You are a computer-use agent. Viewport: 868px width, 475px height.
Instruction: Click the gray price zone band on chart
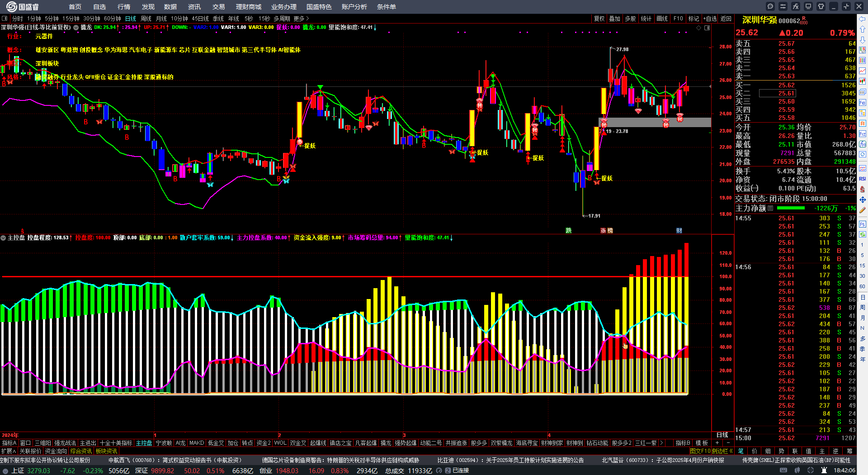[655, 122]
